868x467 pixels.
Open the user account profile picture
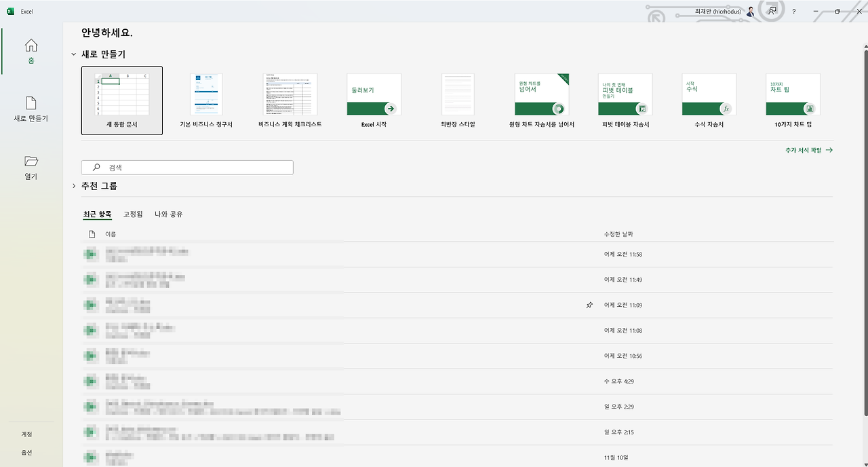(751, 12)
